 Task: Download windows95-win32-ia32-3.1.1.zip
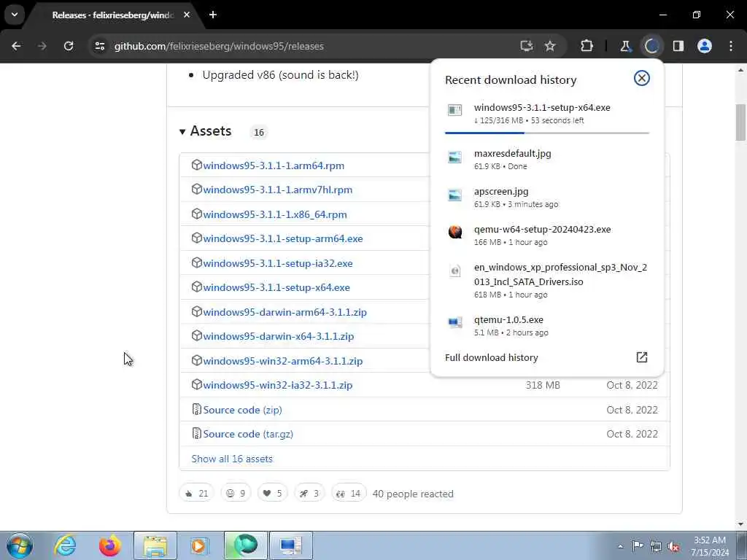[x=278, y=385]
